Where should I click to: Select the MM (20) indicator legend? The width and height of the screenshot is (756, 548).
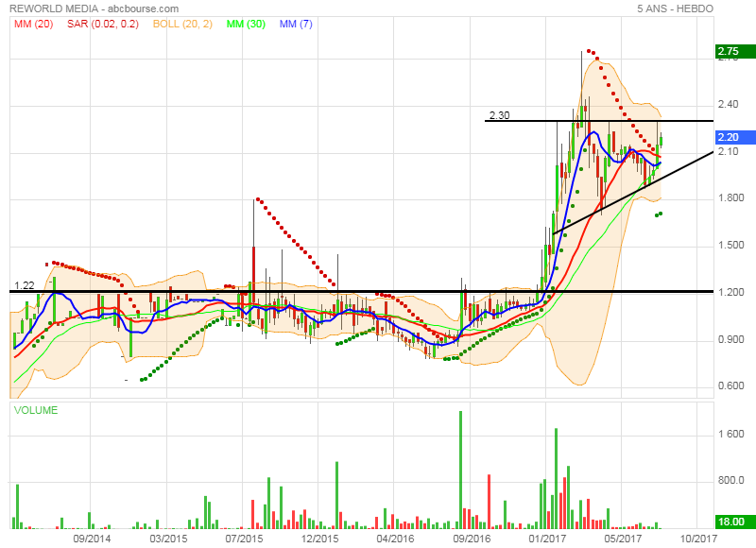pos(33,24)
